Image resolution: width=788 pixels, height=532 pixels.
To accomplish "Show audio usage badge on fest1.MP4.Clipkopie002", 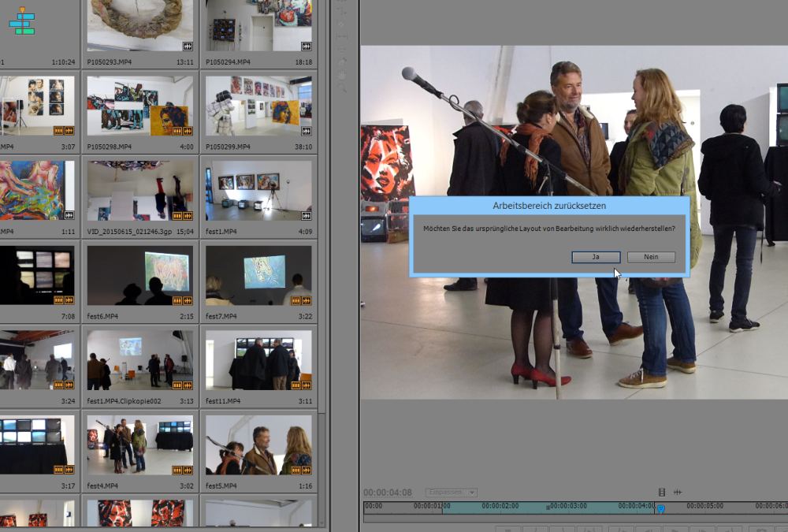I will coord(188,385).
